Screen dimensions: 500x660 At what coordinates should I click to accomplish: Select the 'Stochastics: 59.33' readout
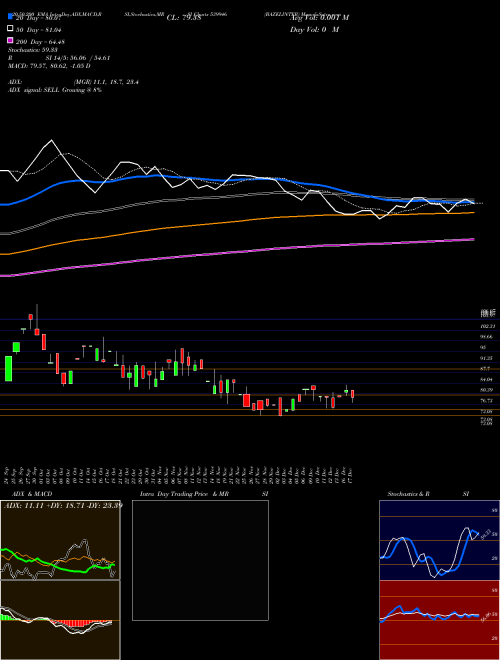33,50
